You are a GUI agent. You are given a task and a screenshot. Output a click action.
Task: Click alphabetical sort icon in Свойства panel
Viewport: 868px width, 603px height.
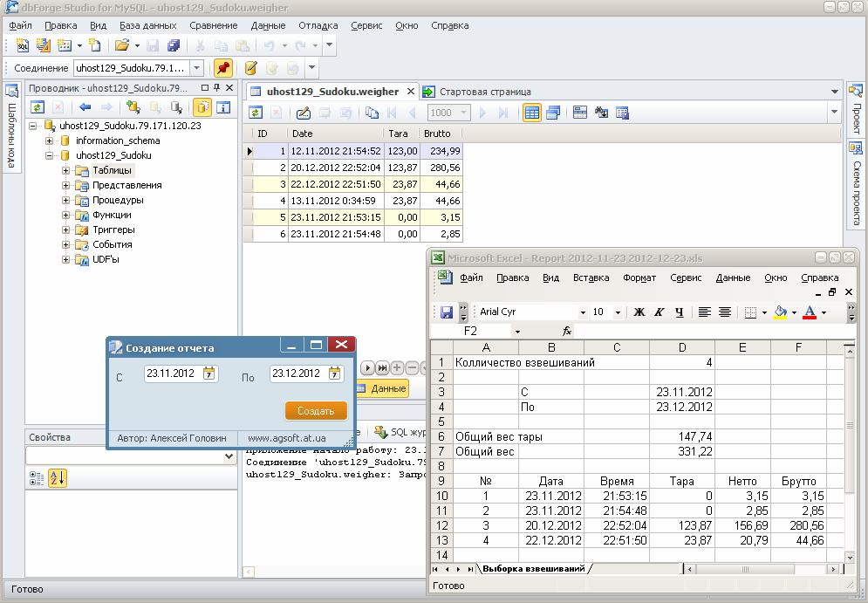coord(57,478)
